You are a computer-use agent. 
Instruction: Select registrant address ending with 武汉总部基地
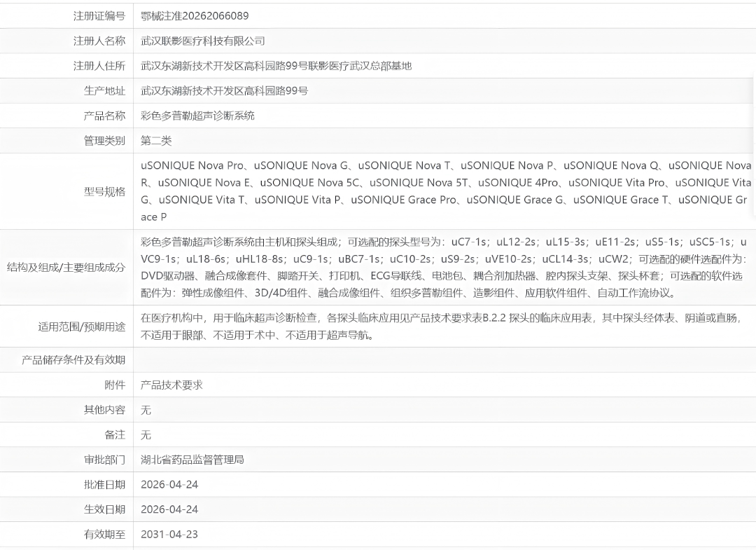click(x=276, y=66)
